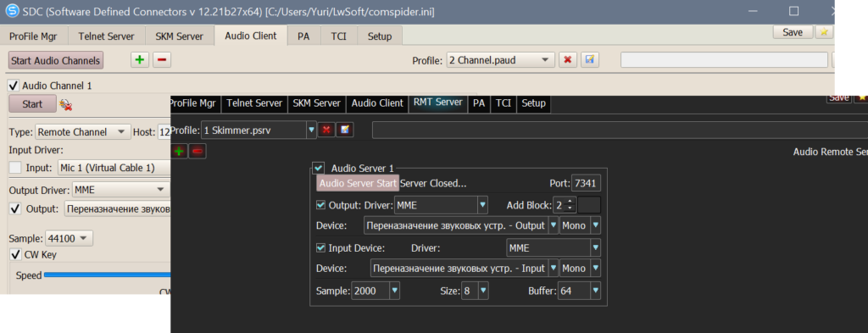This screenshot has width=868, height=333.
Task: Click Start Audio Channels button
Action: 56,60
